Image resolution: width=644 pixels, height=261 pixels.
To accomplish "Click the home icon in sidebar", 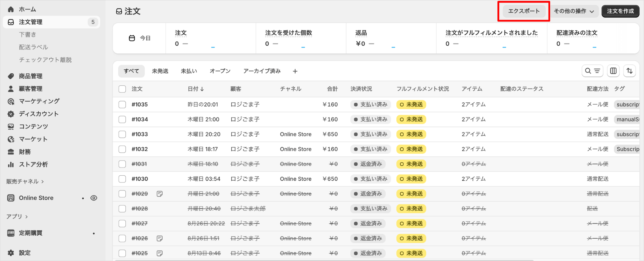I will [11, 9].
